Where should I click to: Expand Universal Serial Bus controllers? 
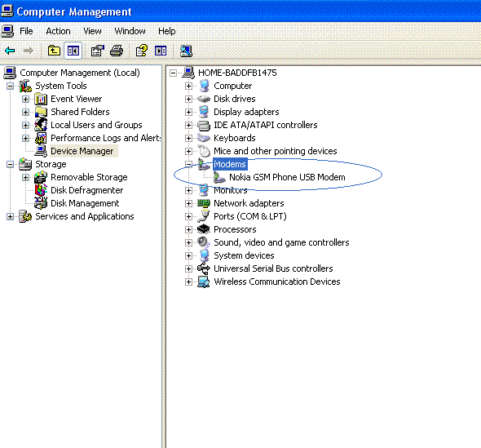[188, 268]
